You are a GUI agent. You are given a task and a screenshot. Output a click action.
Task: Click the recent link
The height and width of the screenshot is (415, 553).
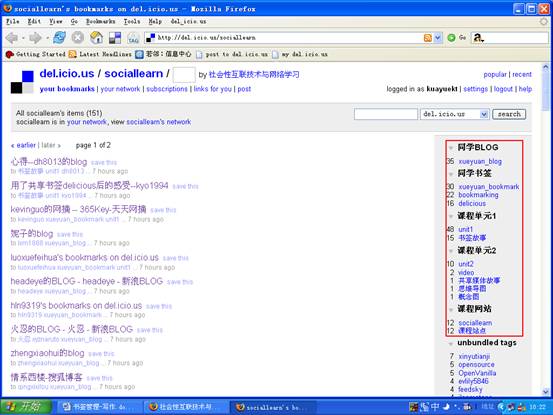click(522, 74)
